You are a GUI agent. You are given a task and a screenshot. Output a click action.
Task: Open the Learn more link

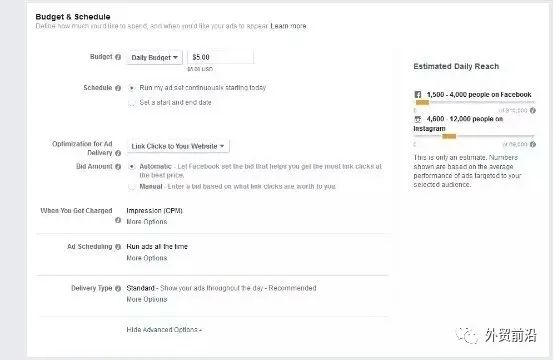click(x=288, y=26)
